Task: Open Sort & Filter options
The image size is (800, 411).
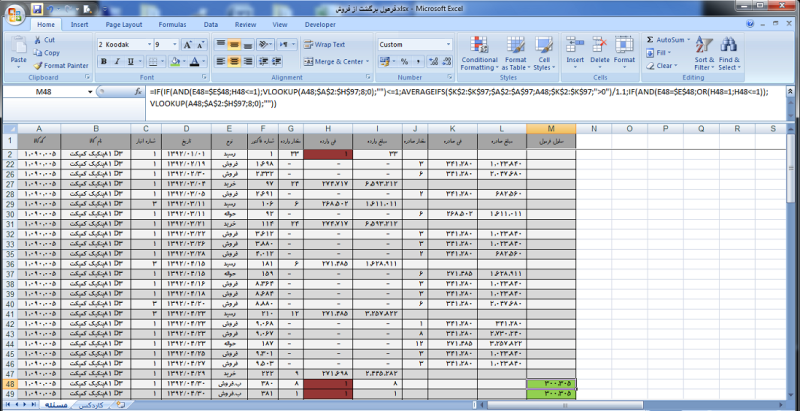Action: pos(705,54)
